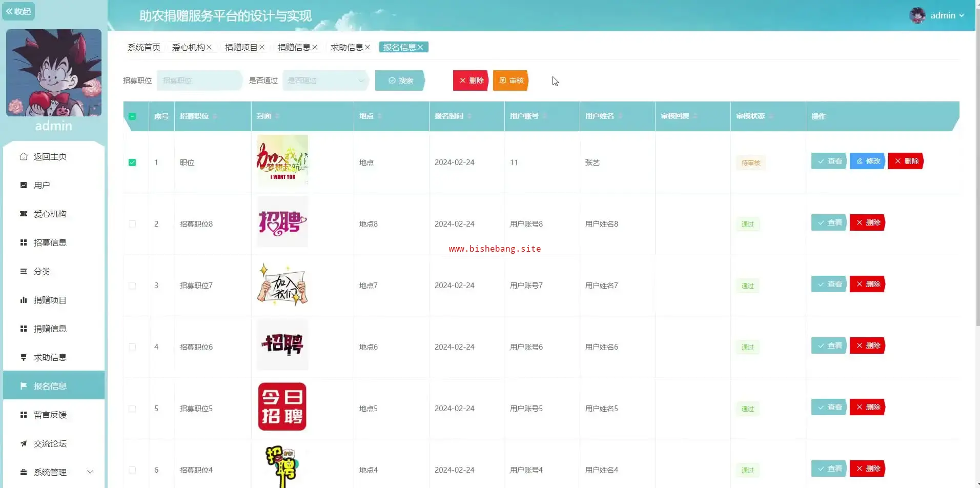The height and width of the screenshot is (488, 980).
Task: Click the 系统管理 briefcase icon in sidebar
Action: (x=24, y=472)
